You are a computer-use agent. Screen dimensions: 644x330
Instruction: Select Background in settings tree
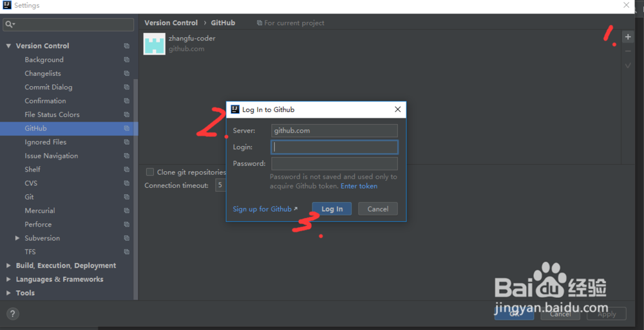(44, 60)
